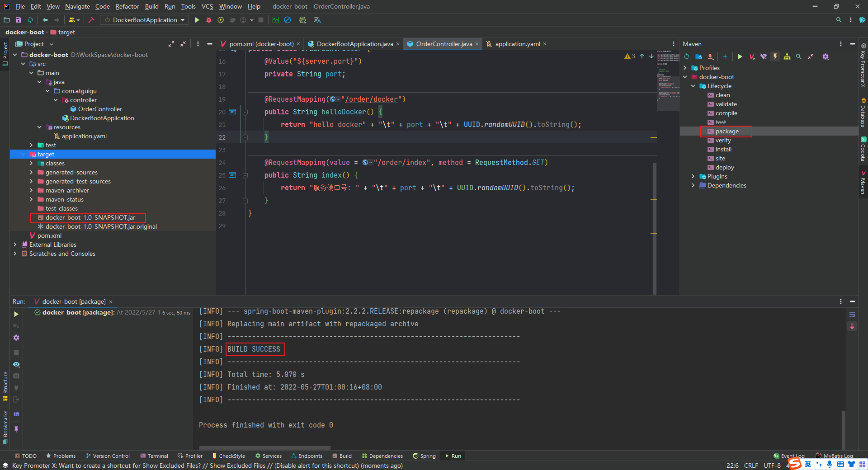
Task: Click the /order/docker URL mapping link
Action: [372, 99]
